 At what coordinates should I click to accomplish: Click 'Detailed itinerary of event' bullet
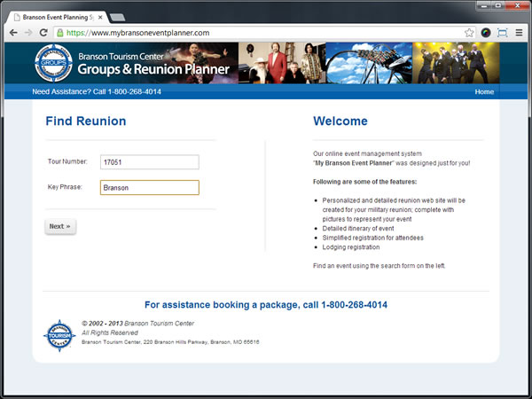click(358, 229)
